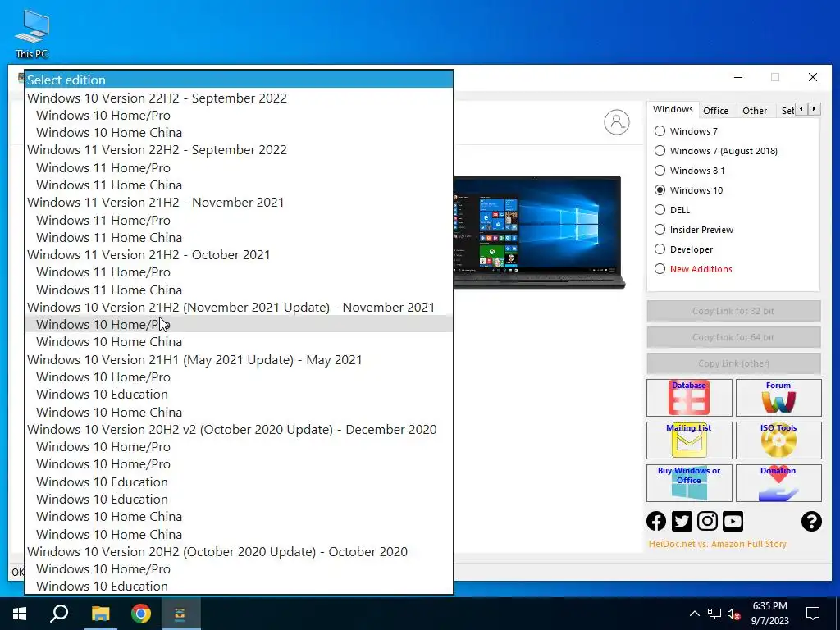This screenshot has width=840, height=630.
Task: Click the YouTube icon
Action: point(733,521)
